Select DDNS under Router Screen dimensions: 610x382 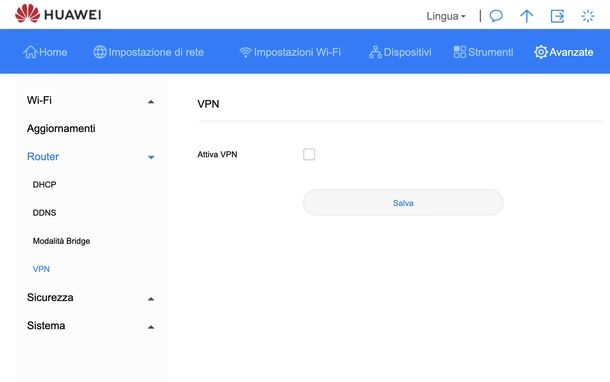point(44,213)
